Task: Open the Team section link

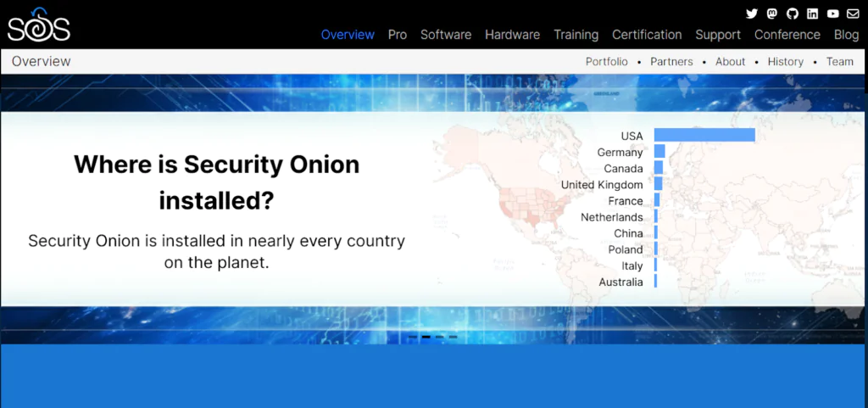Action: click(x=840, y=61)
